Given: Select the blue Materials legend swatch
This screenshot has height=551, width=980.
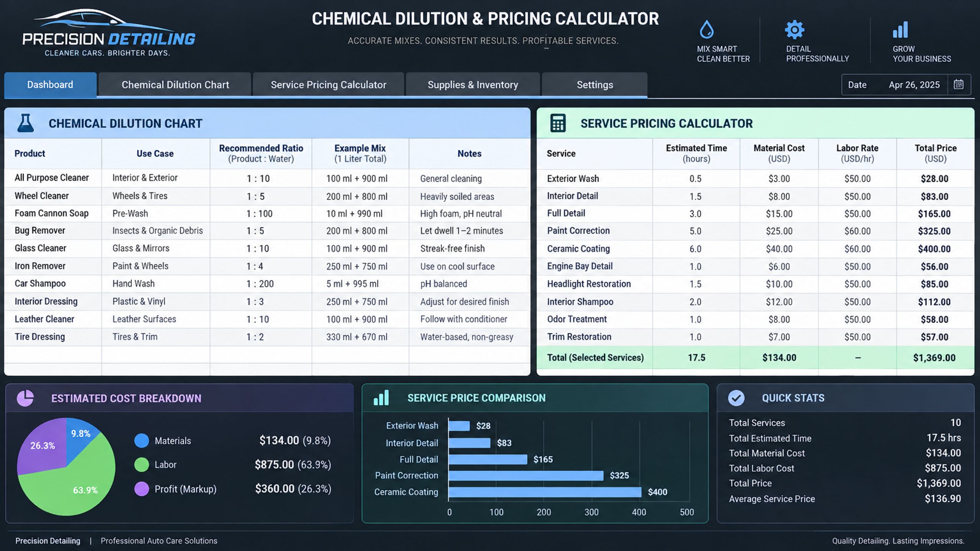Looking at the screenshot, I should [x=142, y=440].
